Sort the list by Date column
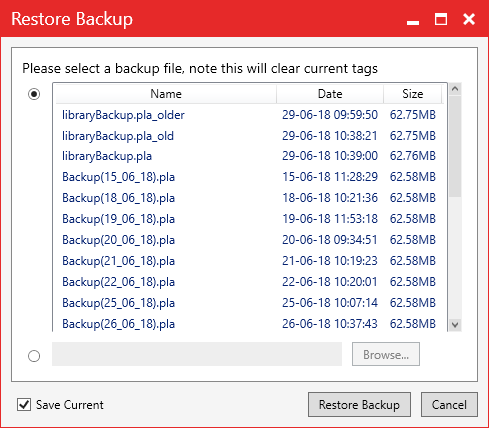Screen dimensions: 489x428 click(x=330, y=94)
